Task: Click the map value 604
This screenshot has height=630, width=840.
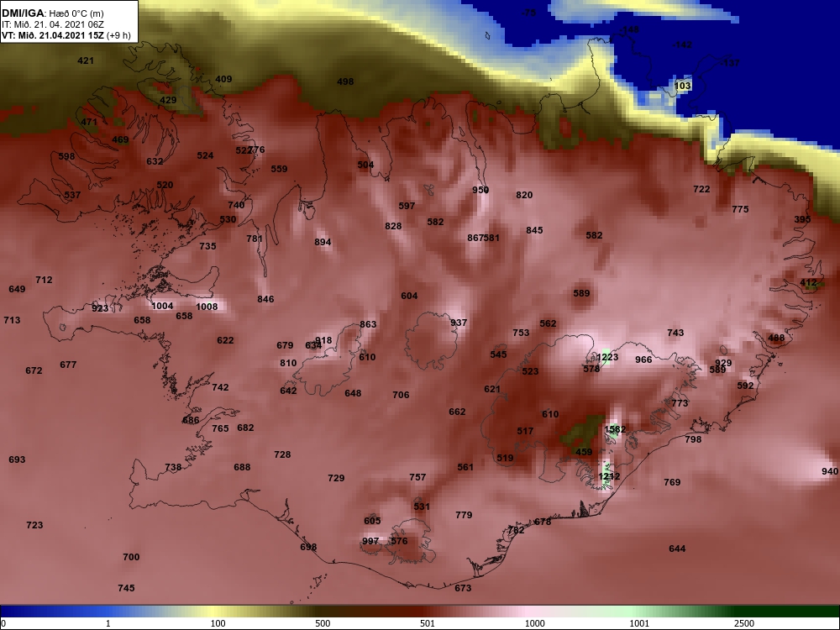Action: pyautogui.click(x=409, y=296)
